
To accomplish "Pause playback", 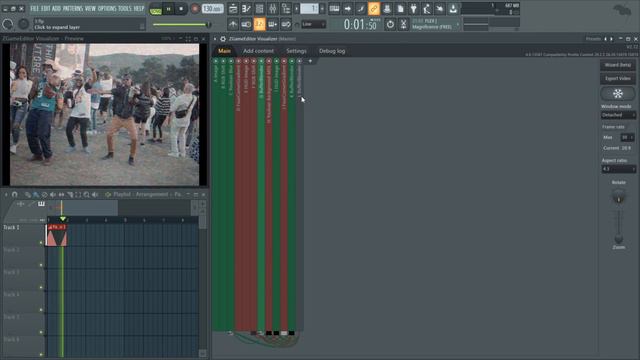I will (x=168, y=9).
